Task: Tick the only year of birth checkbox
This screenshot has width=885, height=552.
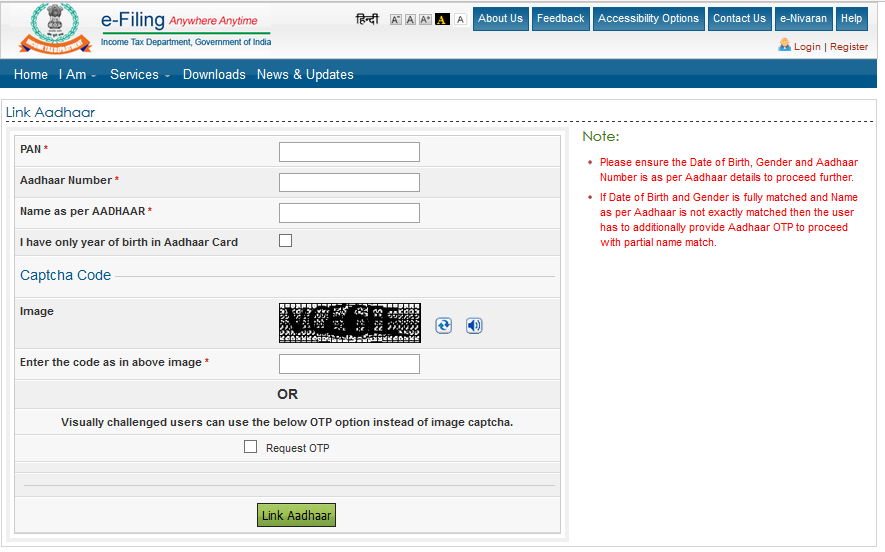Action: click(286, 241)
